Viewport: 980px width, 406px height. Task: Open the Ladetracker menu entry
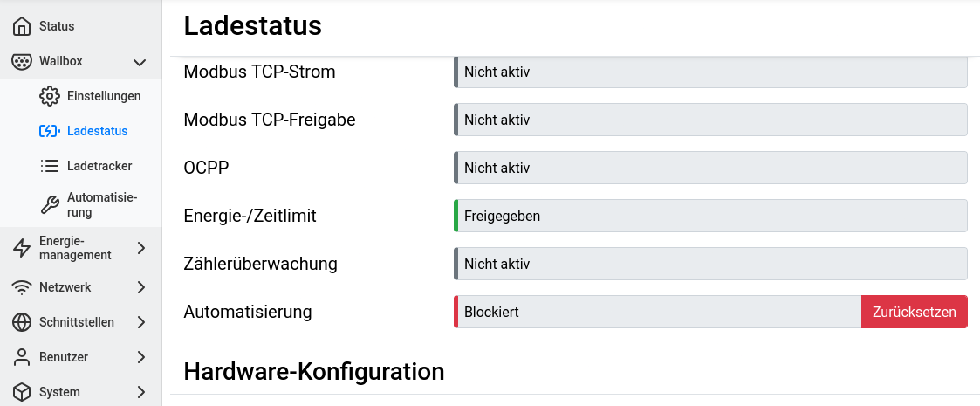[99, 166]
